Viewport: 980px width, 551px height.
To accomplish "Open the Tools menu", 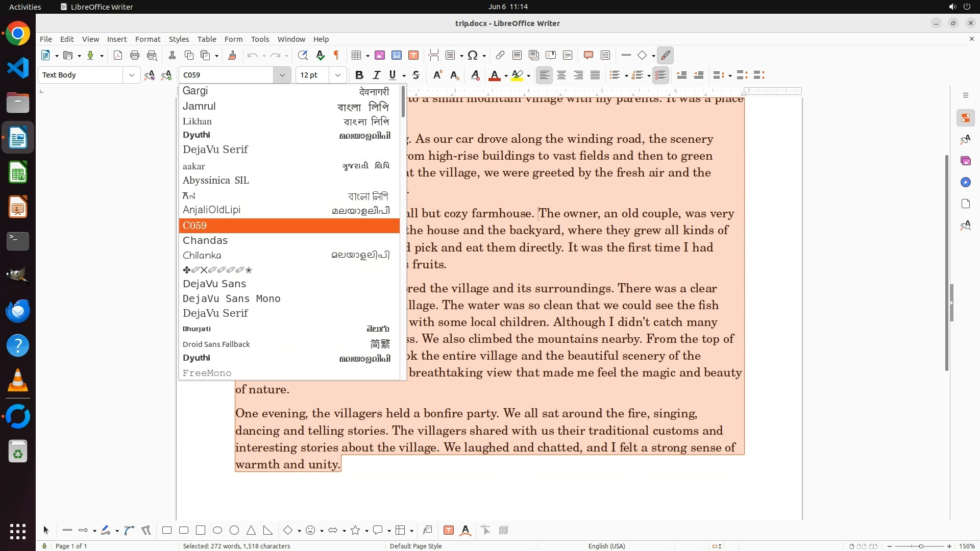I will point(260,39).
